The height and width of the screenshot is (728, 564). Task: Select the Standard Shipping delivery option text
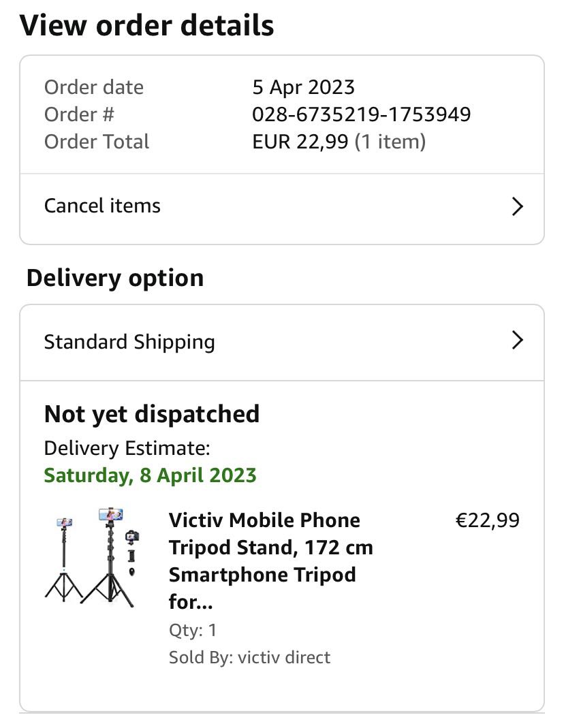coord(129,341)
